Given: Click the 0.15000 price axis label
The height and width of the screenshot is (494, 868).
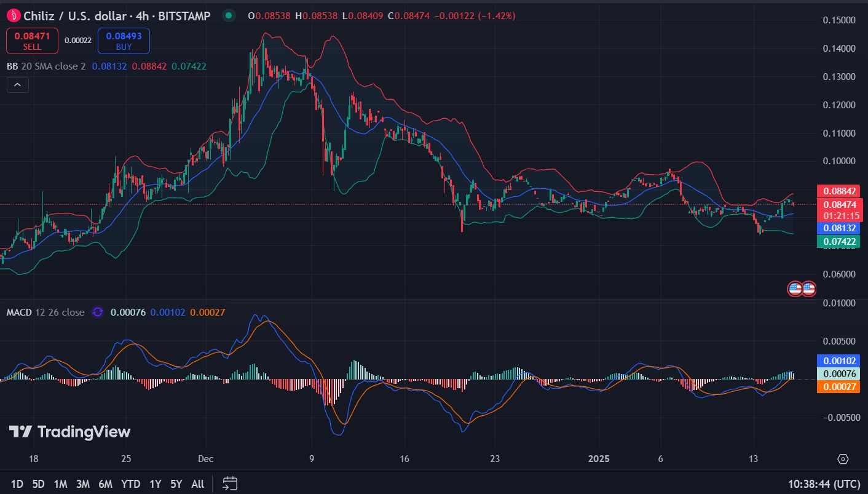Looking at the screenshot, I should pyautogui.click(x=838, y=20).
